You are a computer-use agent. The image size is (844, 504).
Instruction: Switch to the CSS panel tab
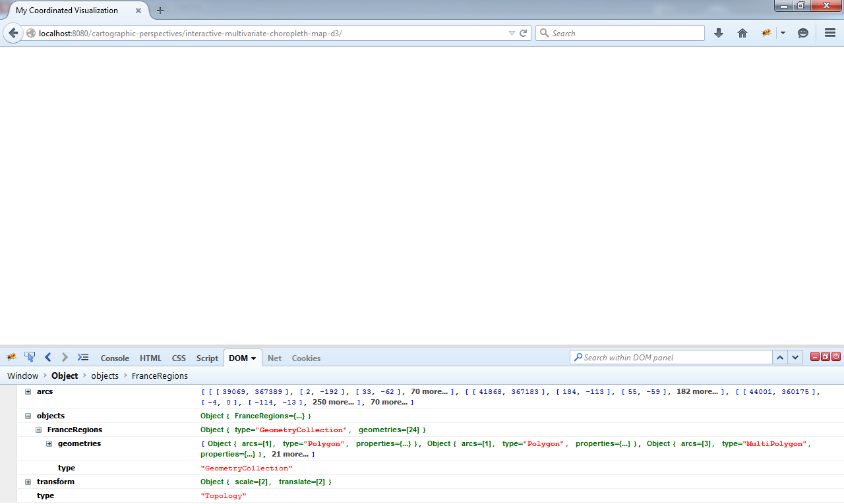click(x=179, y=358)
